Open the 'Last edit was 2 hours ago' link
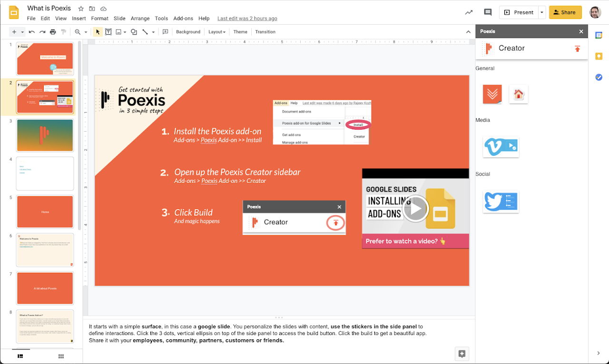 click(247, 19)
